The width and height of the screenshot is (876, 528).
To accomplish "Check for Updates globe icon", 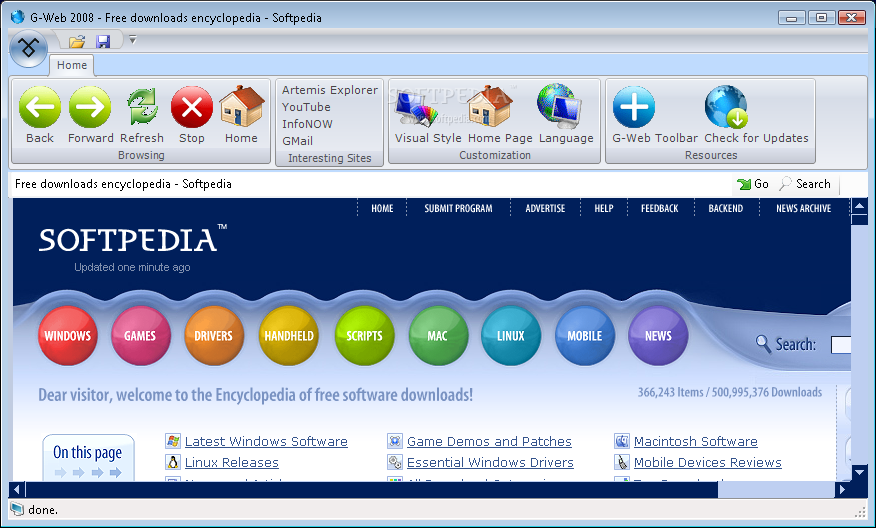I will [726, 107].
